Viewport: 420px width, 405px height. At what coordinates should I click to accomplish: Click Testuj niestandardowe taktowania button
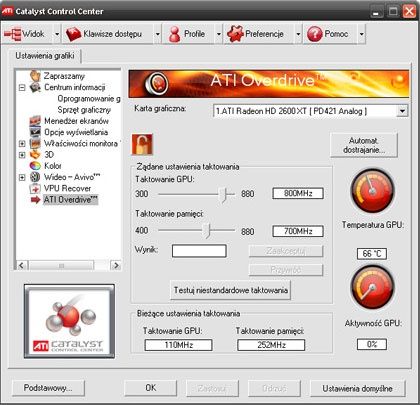[230, 290]
